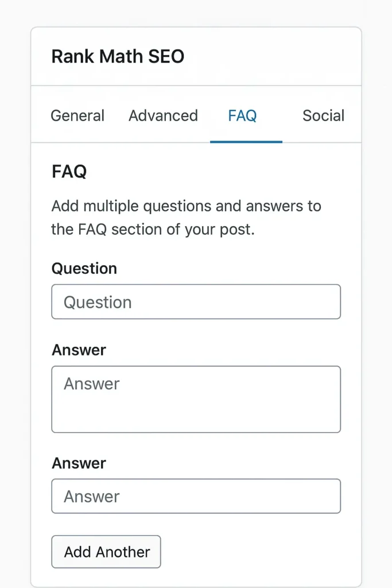The height and width of the screenshot is (588, 392).
Task: Click the single-line Answer input field
Action: click(196, 496)
